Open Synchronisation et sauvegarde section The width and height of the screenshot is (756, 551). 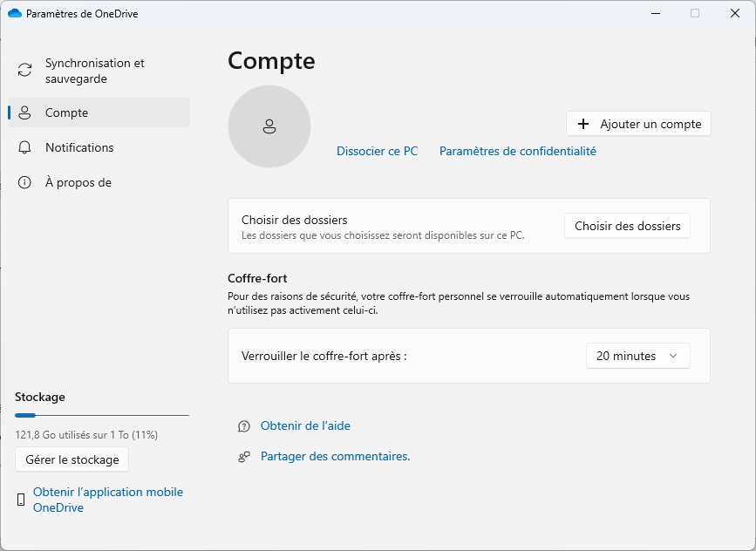[x=99, y=71]
